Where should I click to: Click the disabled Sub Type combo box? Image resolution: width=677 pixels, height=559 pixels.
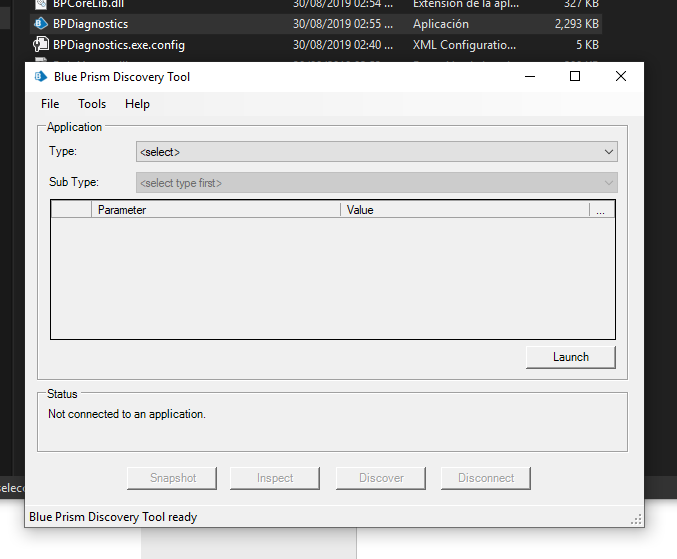pos(376,183)
